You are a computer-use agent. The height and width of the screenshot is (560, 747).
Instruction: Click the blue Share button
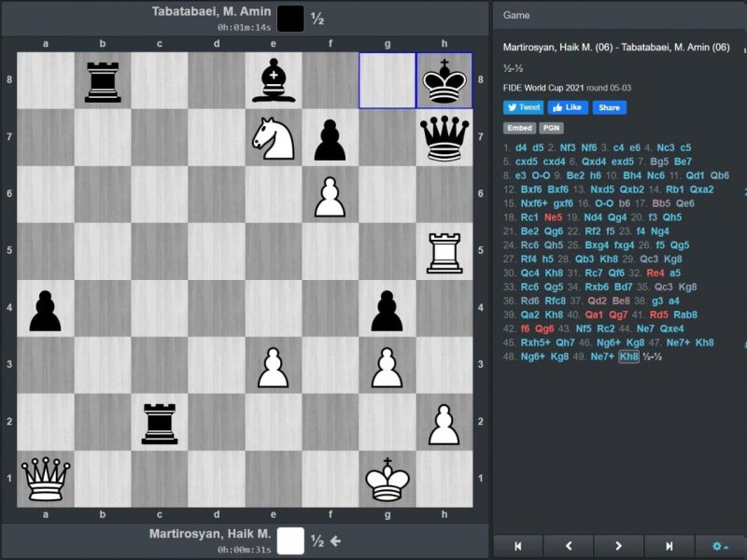point(609,107)
